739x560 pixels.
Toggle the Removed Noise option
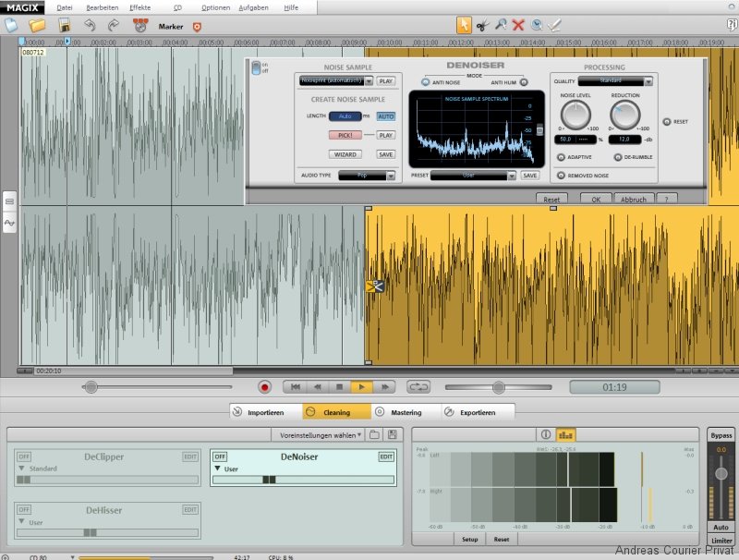pyautogui.click(x=561, y=176)
